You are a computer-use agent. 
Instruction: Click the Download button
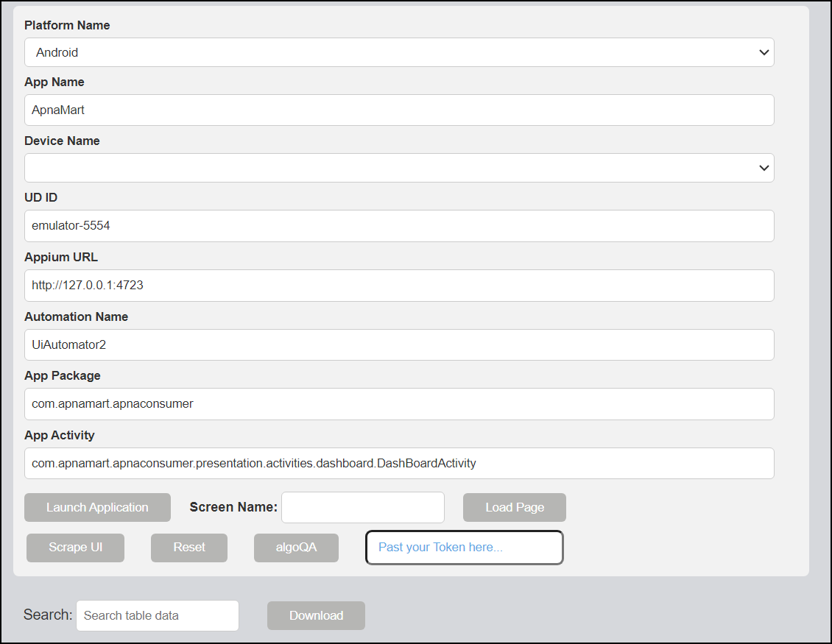[x=317, y=616]
